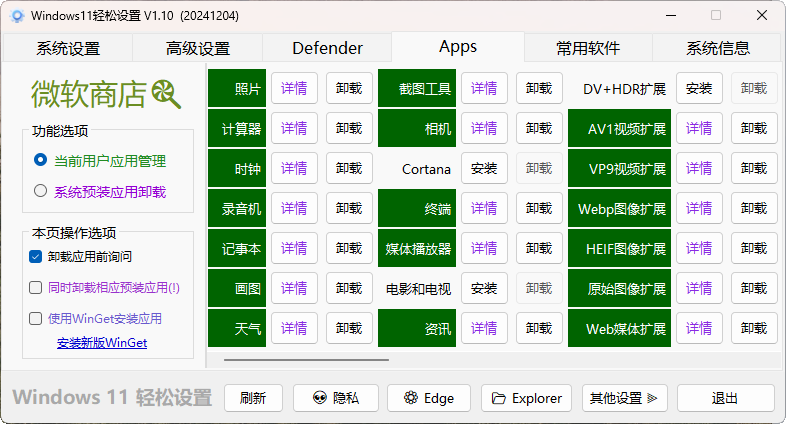Select 当前用户应用管理 radio option
786x424 pixels.
pos(41,160)
